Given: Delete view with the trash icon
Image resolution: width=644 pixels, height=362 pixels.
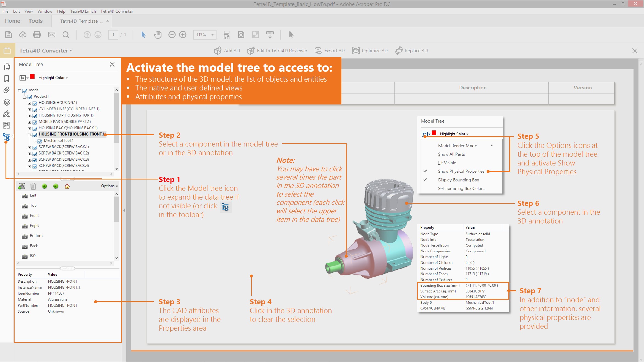Looking at the screenshot, I should (33, 186).
